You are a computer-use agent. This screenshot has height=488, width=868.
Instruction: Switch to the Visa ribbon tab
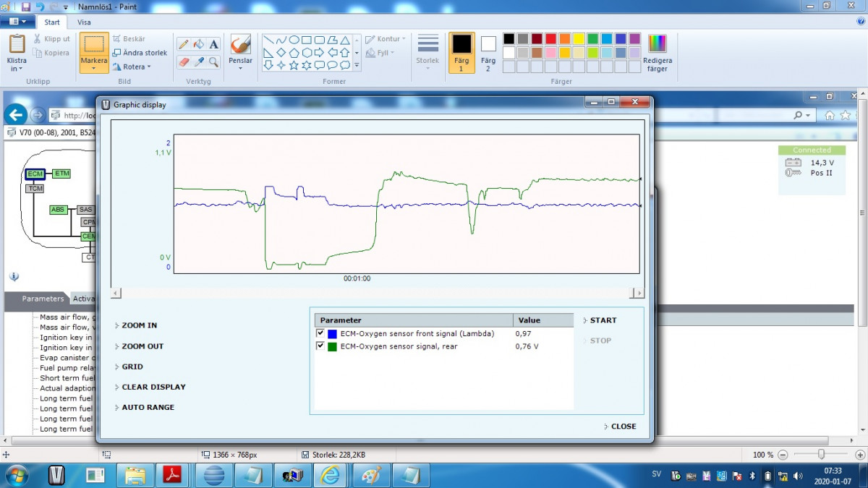click(x=84, y=22)
